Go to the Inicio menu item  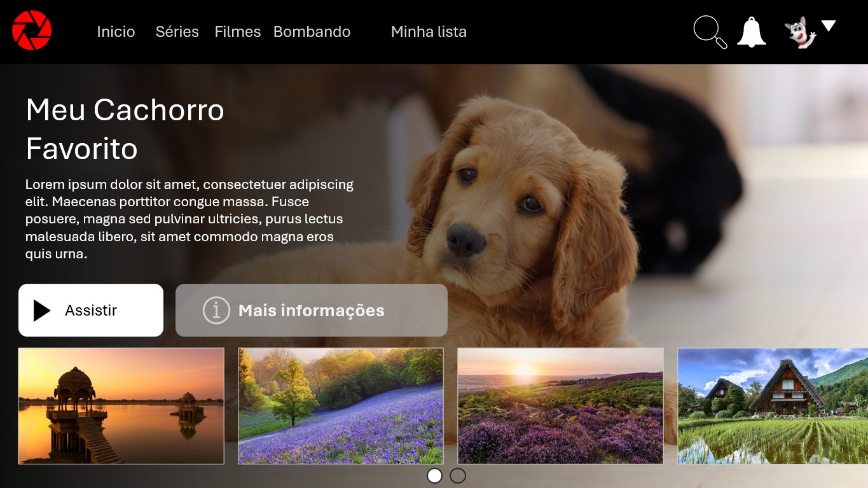coord(116,32)
